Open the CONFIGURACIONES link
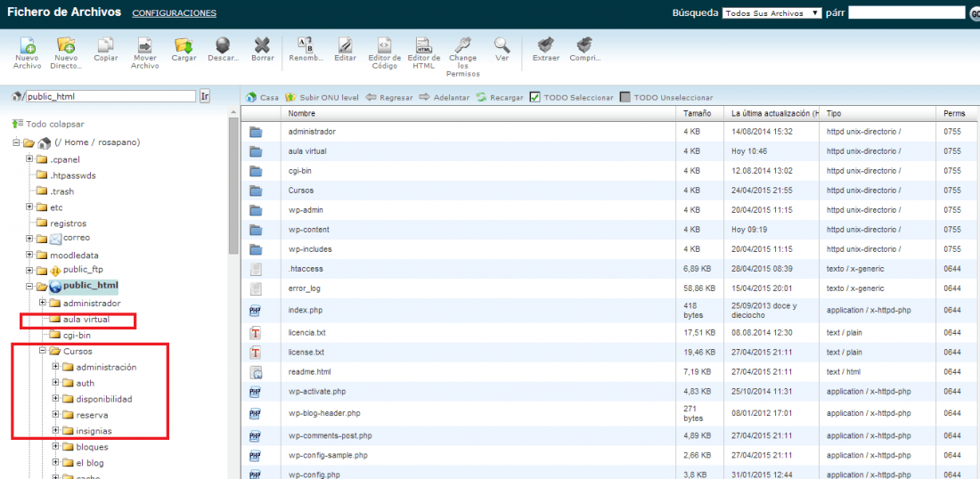 pyautogui.click(x=175, y=13)
